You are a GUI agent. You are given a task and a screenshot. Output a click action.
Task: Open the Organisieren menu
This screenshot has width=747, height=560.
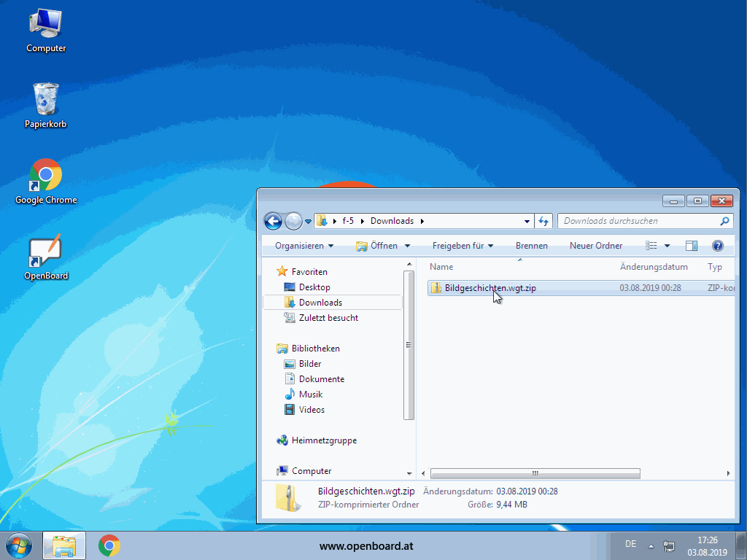click(x=304, y=246)
